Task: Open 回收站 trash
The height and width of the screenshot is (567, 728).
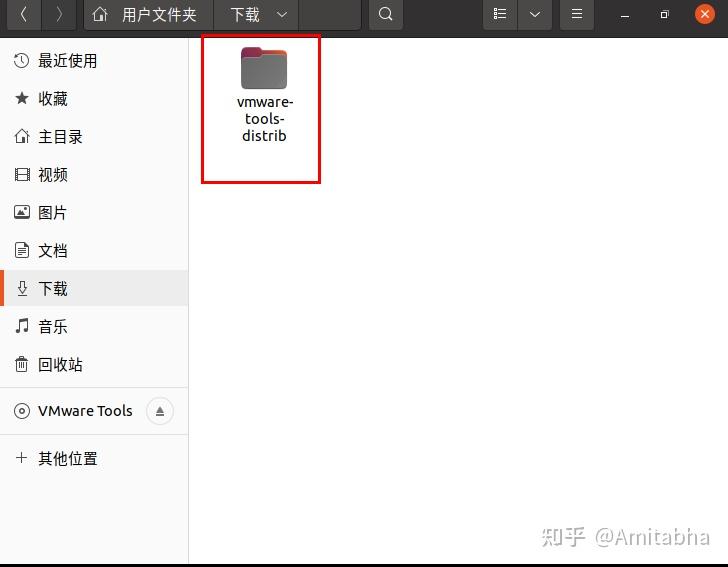Action: coord(94,365)
